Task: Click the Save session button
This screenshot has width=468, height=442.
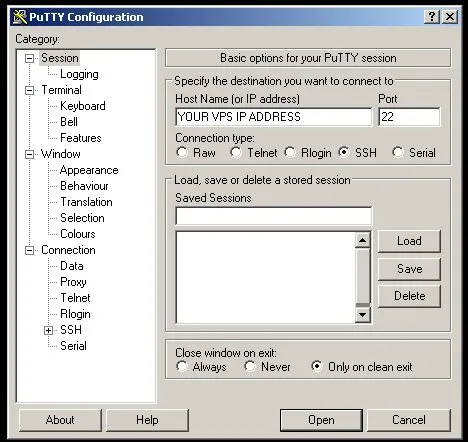Action: click(x=409, y=269)
